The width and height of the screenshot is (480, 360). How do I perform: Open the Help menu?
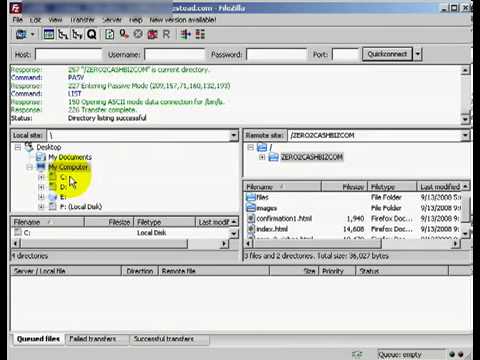[x=136, y=20]
